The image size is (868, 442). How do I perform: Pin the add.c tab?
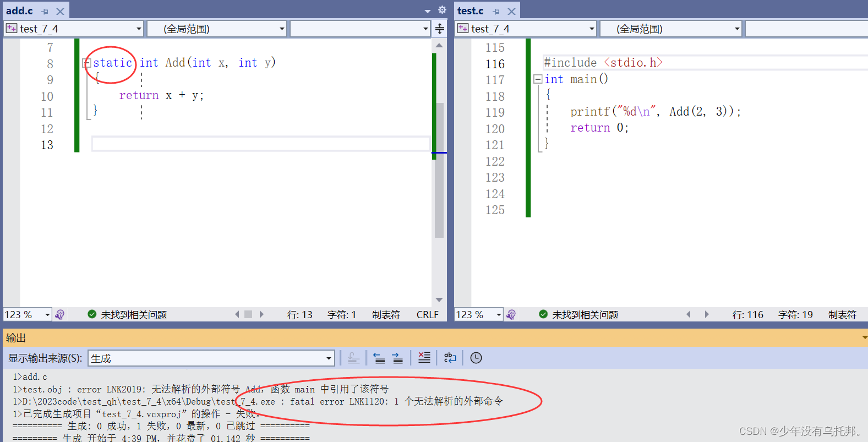coord(45,11)
